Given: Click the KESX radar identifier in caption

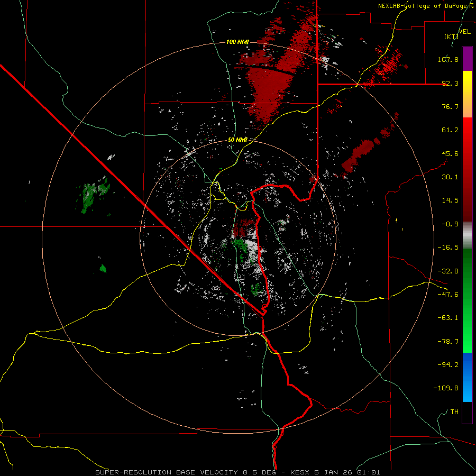Looking at the screenshot, I should pos(300,472).
